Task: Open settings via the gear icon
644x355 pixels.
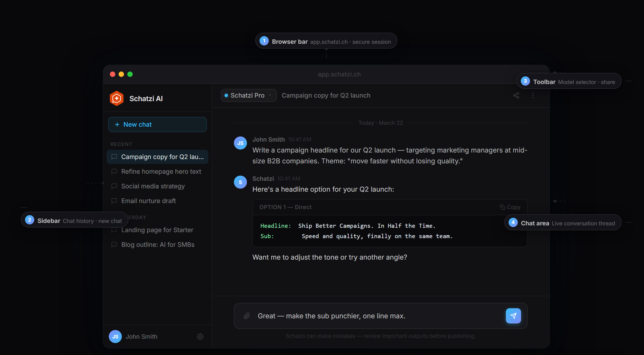Action: pos(200,337)
